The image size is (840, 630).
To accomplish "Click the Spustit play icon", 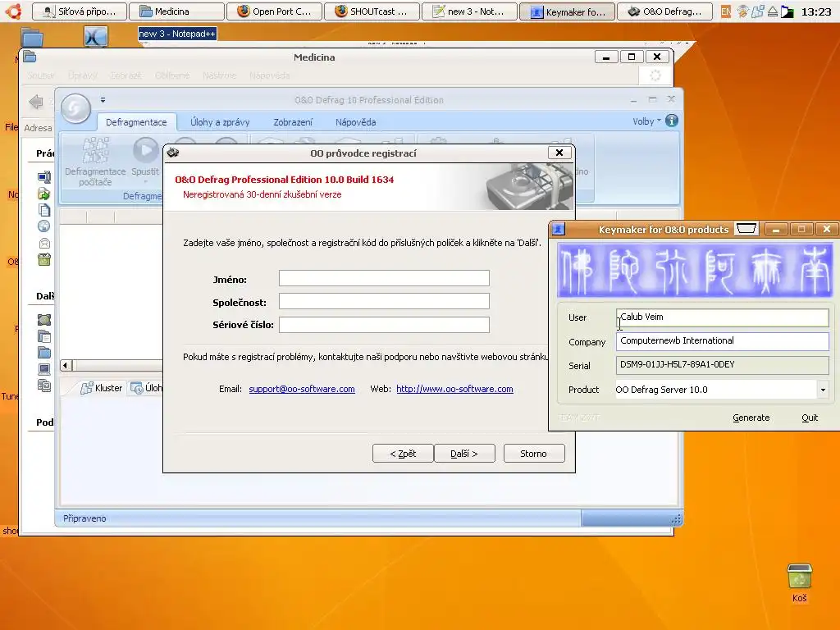I will coord(145,151).
